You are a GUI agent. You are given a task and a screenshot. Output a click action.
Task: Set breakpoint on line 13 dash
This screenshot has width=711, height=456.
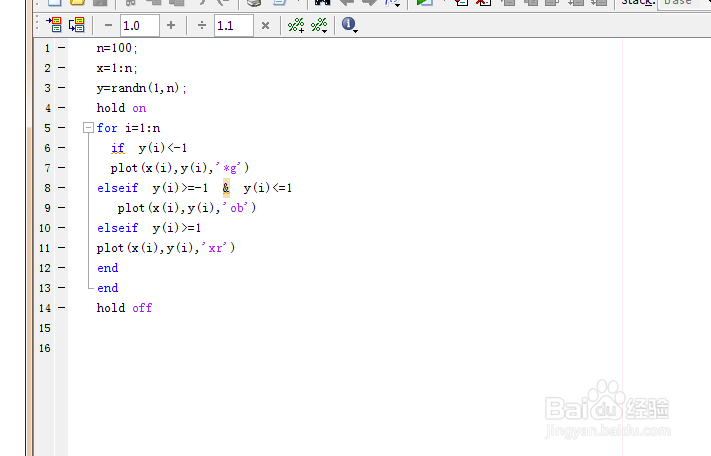pos(62,288)
